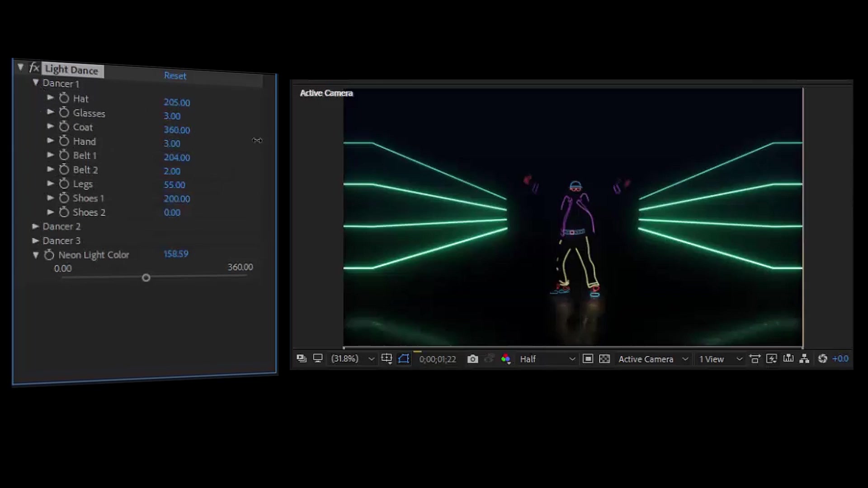This screenshot has width=868, height=488.
Task: Click the snapshot camera icon
Action: click(472, 358)
